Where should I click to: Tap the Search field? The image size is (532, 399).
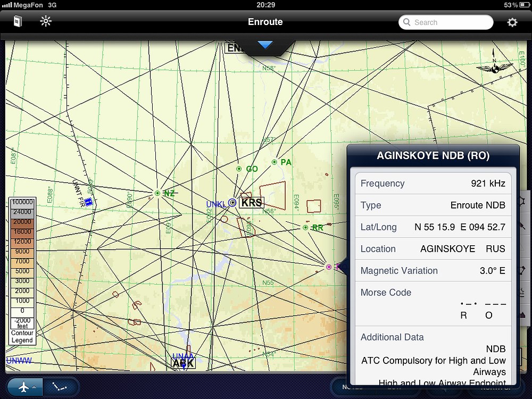(446, 22)
